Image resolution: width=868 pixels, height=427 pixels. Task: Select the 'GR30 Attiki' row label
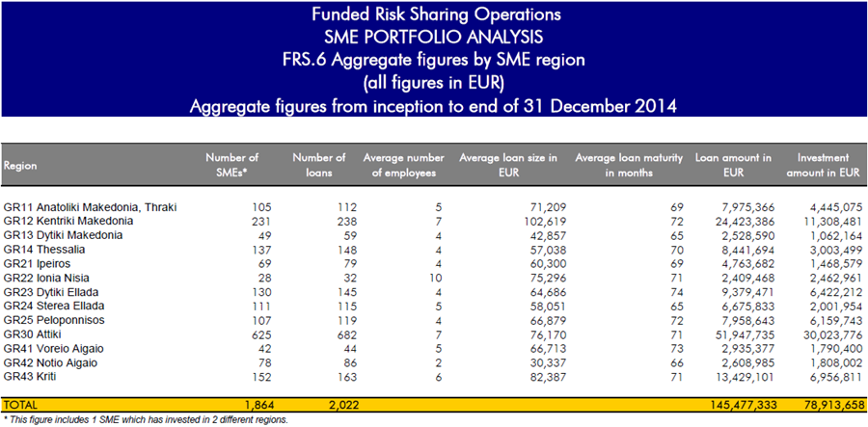[32, 334]
